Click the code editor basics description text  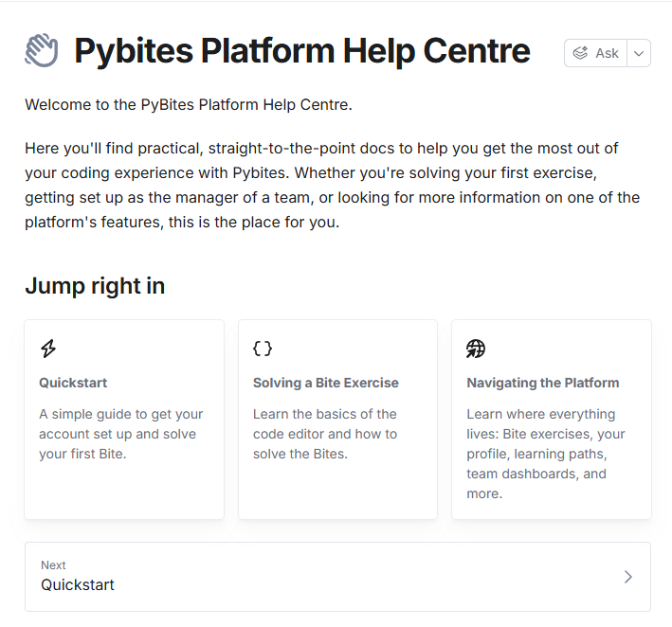[x=325, y=434]
